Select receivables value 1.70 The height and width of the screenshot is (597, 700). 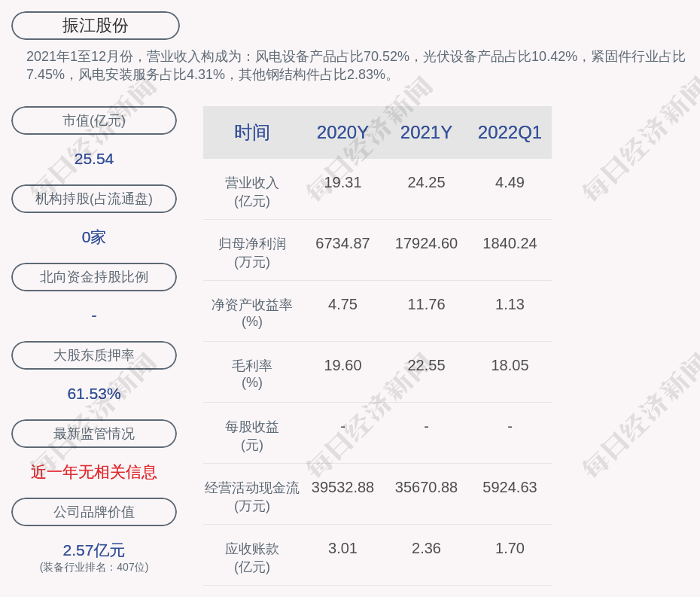pos(510,548)
